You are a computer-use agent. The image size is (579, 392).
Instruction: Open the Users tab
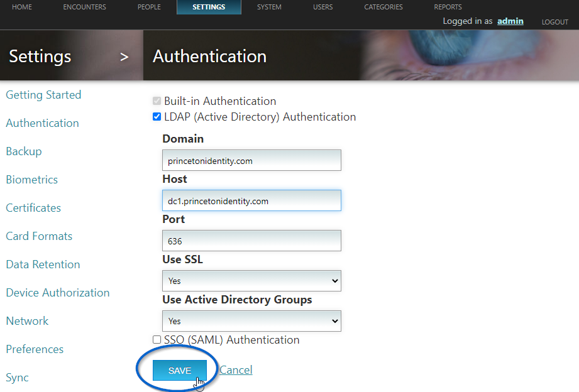(323, 7)
